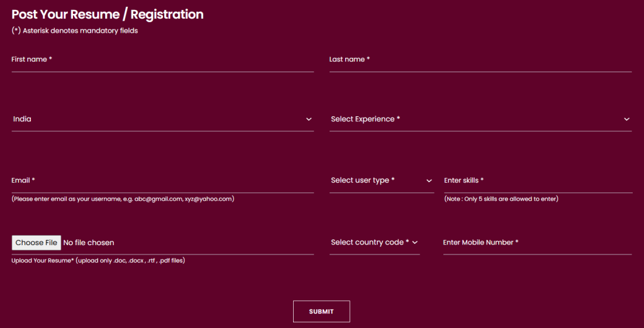Click the 'Post Your Resume / Registration' heading
This screenshot has height=328, width=644.
click(108, 14)
